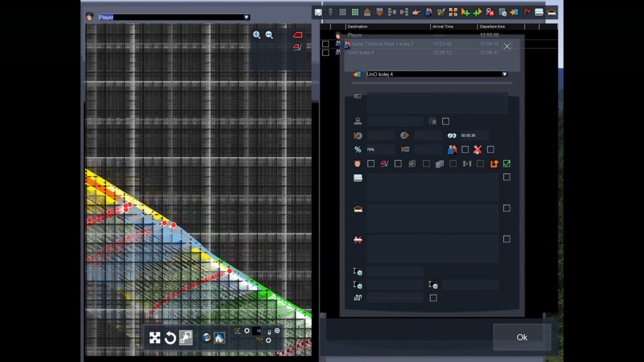644x362 pixels.
Task: Click the pointing hand toolbar icon
Action: [x=416, y=13]
